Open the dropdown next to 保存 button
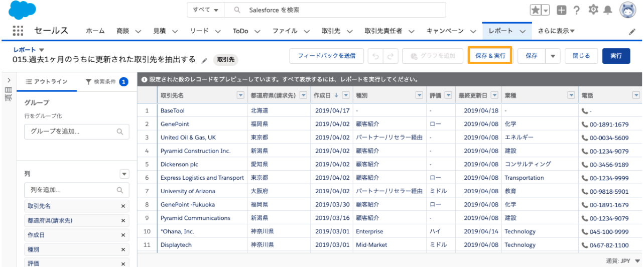This screenshot has height=267, width=644. [553, 56]
